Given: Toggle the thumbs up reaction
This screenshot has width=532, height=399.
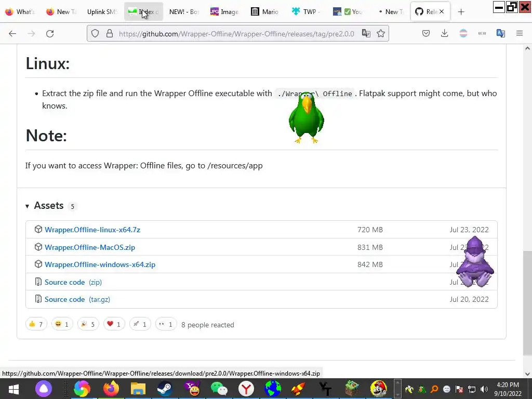Looking at the screenshot, I should click(36, 324).
